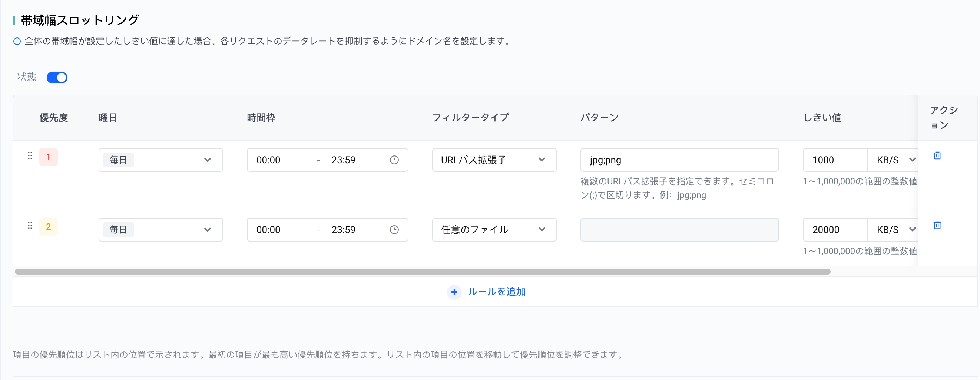This screenshot has height=380, width=980.
Task: Click the disabled pattern field in rule 2
Action: pyautogui.click(x=679, y=230)
